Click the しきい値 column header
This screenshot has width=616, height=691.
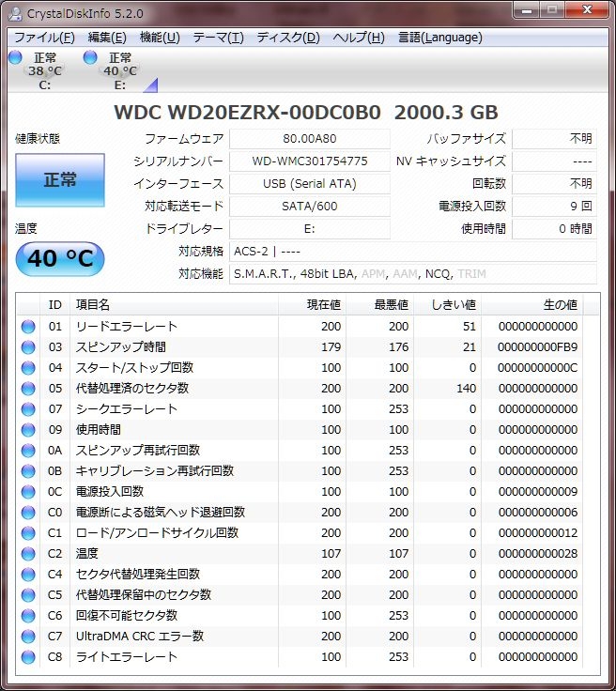click(x=448, y=304)
